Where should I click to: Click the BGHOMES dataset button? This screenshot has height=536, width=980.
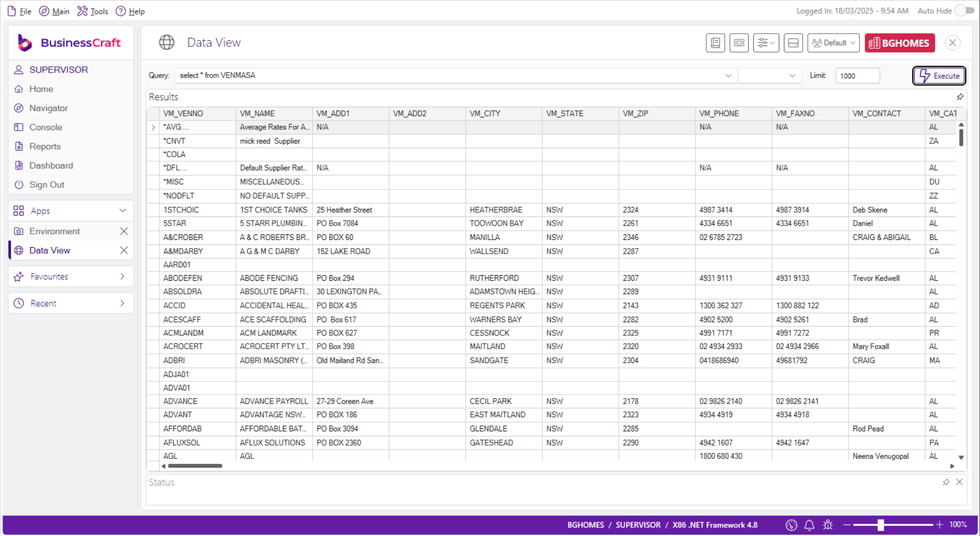[x=900, y=43]
